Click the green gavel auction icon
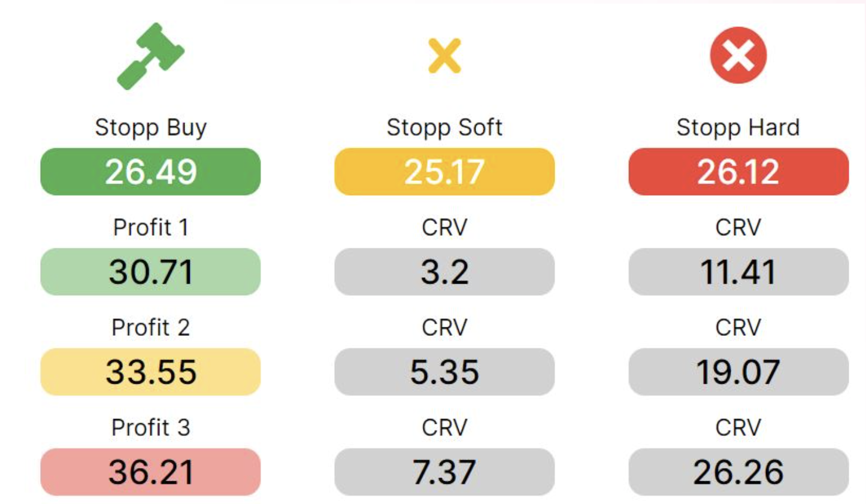Screen dimensions: 866x504 pos(150,56)
